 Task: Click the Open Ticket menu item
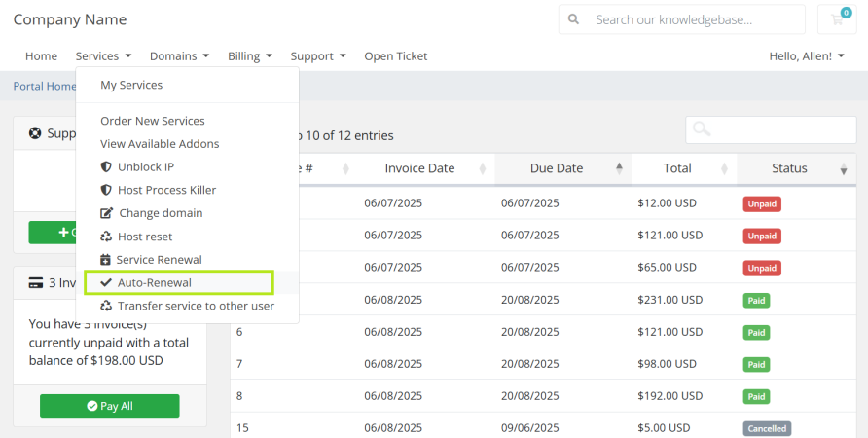(396, 55)
